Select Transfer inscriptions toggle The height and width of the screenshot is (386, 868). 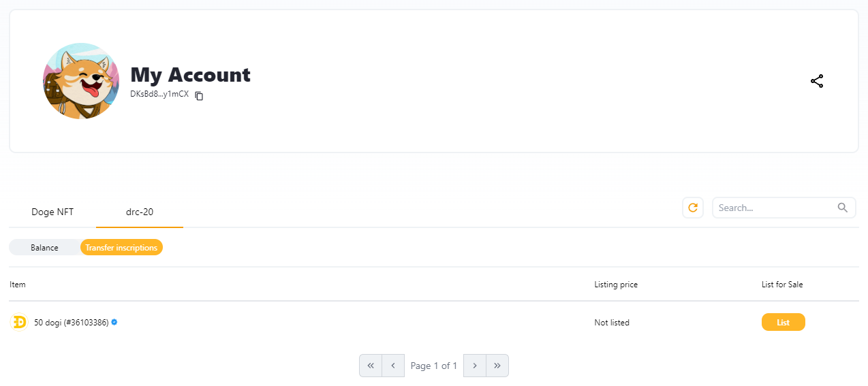121,248
